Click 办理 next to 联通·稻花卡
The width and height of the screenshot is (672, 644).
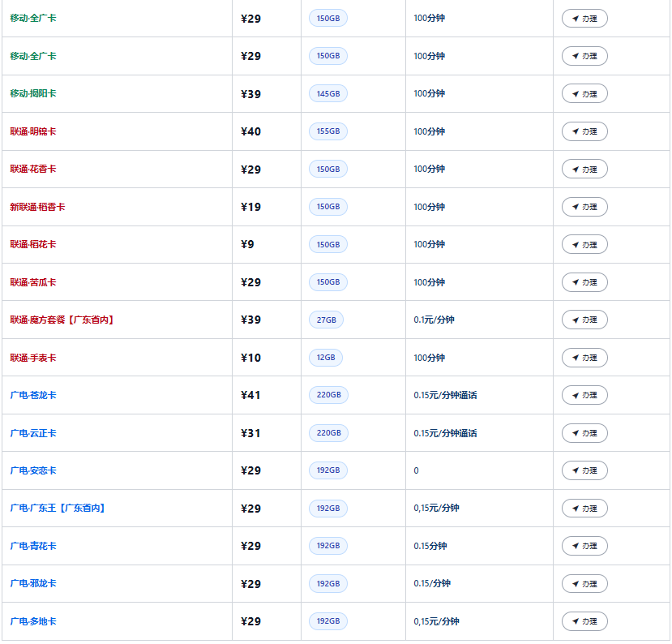click(x=584, y=244)
